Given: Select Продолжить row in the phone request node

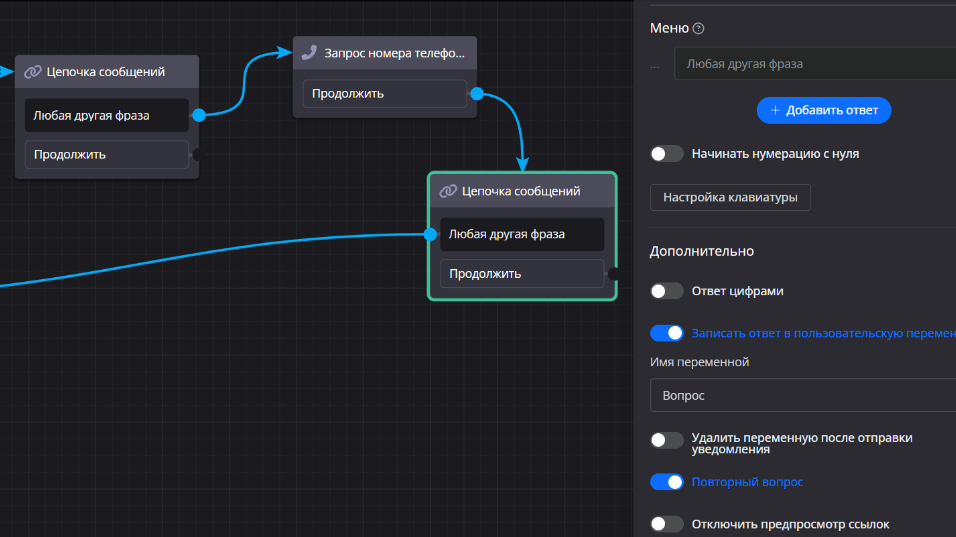Looking at the screenshot, I should coord(385,94).
